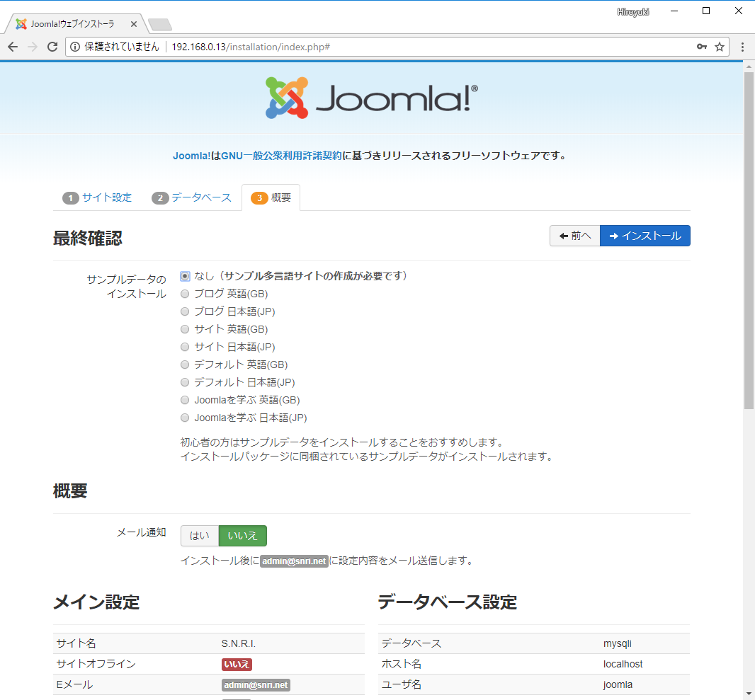The height and width of the screenshot is (700, 755).
Task: Click the red いいえ badge for サイトオフライン
Action: (x=237, y=665)
